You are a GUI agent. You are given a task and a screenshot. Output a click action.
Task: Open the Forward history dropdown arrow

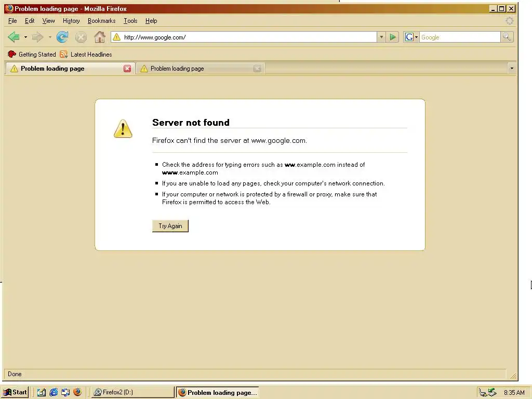[x=50, y=37]
